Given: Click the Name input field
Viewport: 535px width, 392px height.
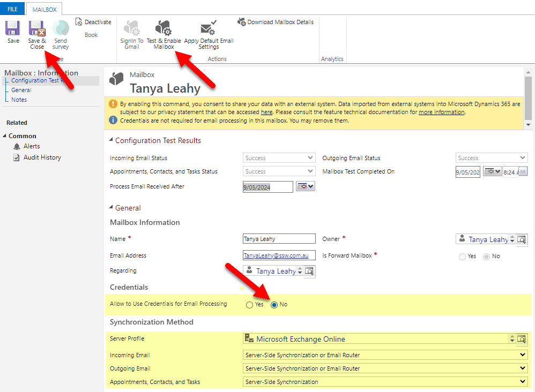Looking at the screenshot, I should 279,239.
